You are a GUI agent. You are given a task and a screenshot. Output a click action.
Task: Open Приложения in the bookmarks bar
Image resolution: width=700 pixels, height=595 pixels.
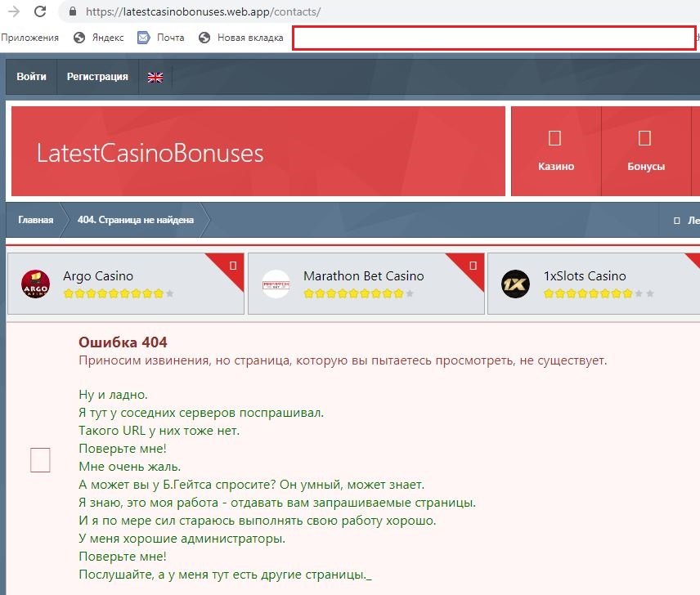click(x=30, y=38)
